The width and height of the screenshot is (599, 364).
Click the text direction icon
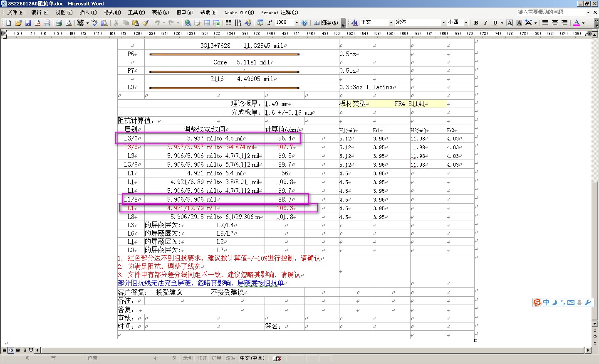[x=238, y=23]
